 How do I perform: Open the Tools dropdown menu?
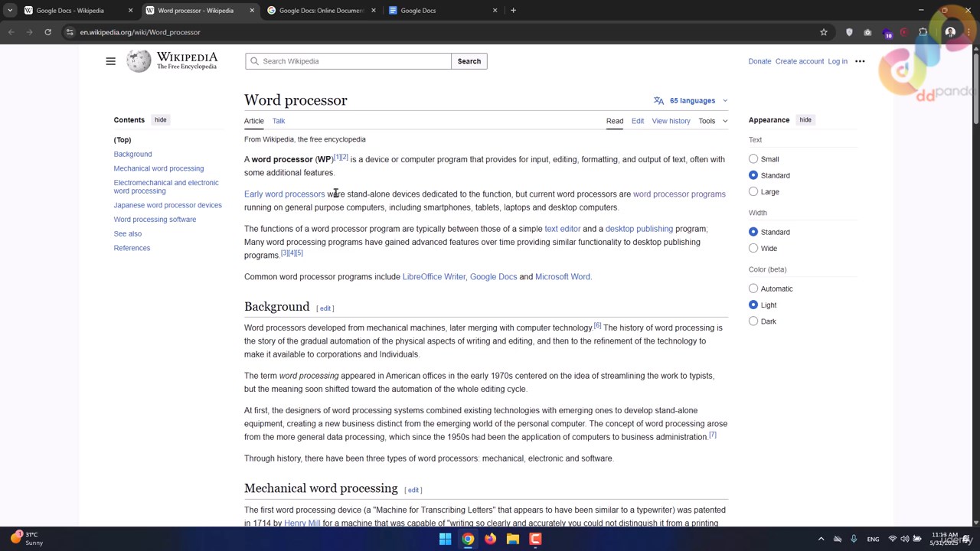pyautogui.click(x=713, y=121)
